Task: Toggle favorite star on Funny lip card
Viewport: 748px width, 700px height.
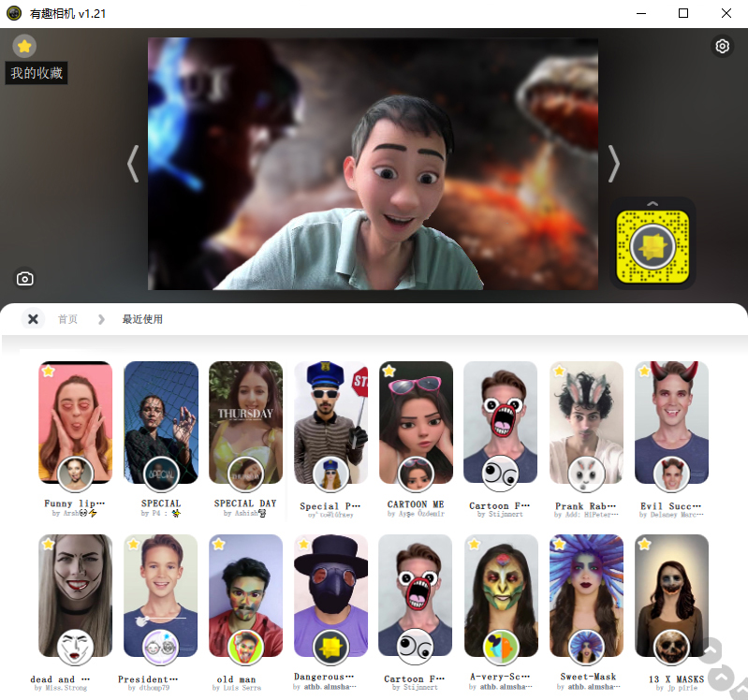Action: (x=48, y=371)
